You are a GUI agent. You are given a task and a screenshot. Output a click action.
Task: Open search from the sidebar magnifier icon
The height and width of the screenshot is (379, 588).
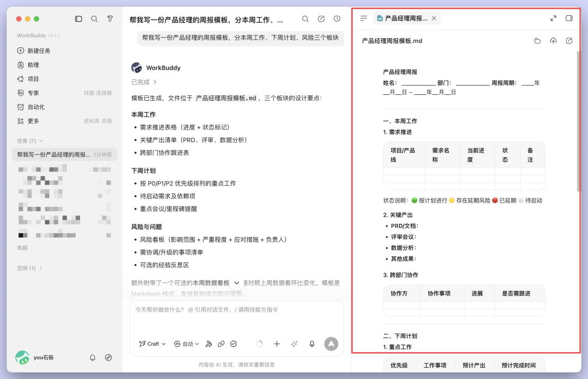[x=94, y=19]
